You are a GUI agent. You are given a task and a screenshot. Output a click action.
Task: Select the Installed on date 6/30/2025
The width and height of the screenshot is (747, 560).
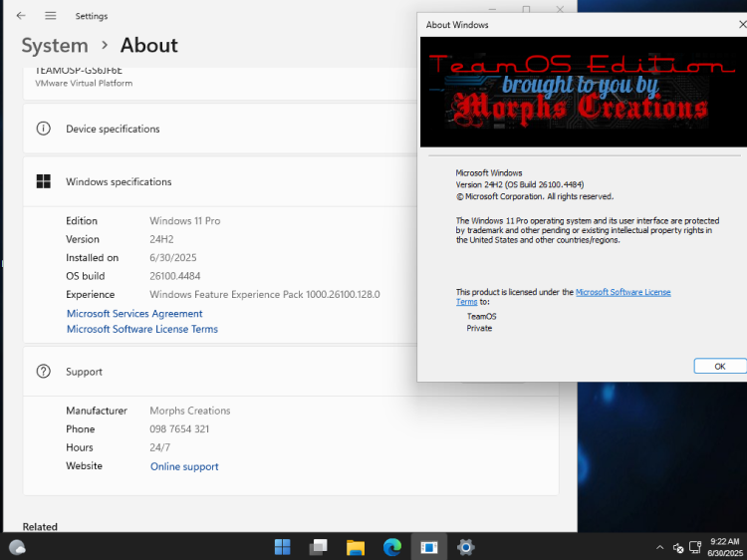(173, 257)
